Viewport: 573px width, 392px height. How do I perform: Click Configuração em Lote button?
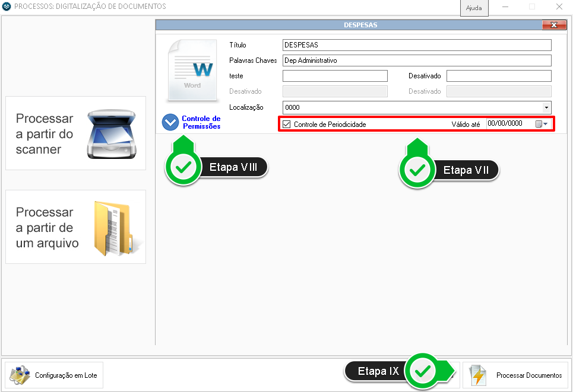[54, 375]
